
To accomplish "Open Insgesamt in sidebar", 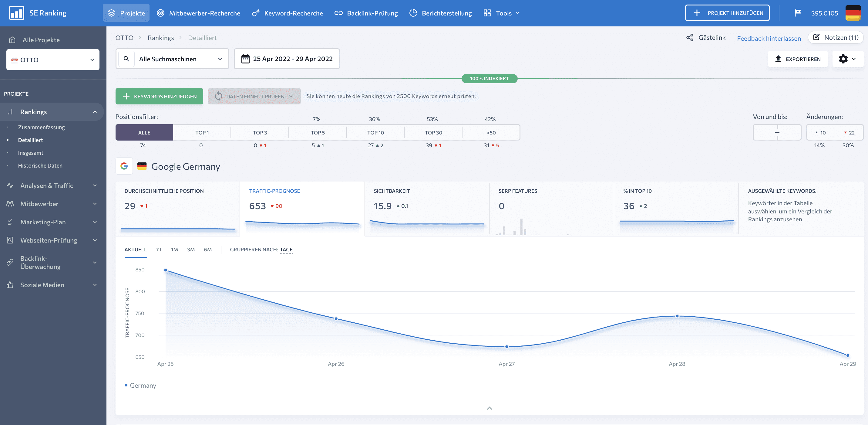I will [31, 153].
